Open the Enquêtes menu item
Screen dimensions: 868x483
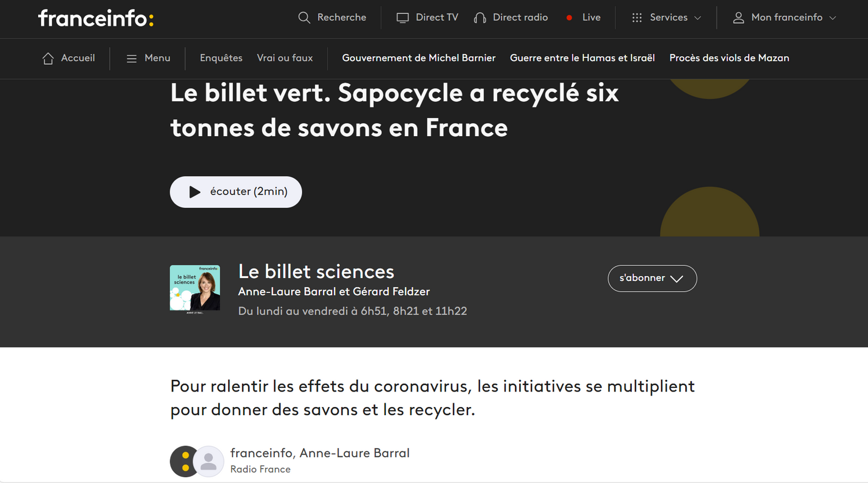(221, 58)
